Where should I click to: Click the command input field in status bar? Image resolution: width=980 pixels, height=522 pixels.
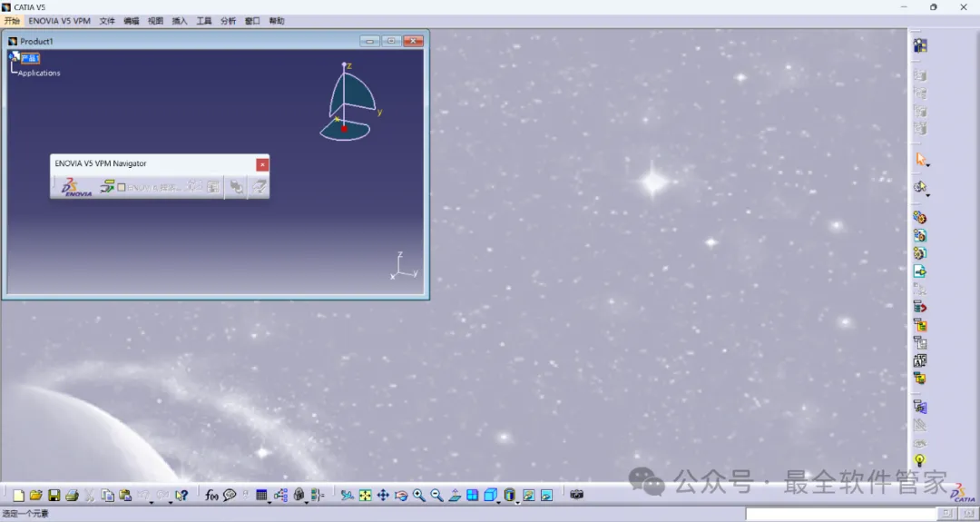coord(841,514)
